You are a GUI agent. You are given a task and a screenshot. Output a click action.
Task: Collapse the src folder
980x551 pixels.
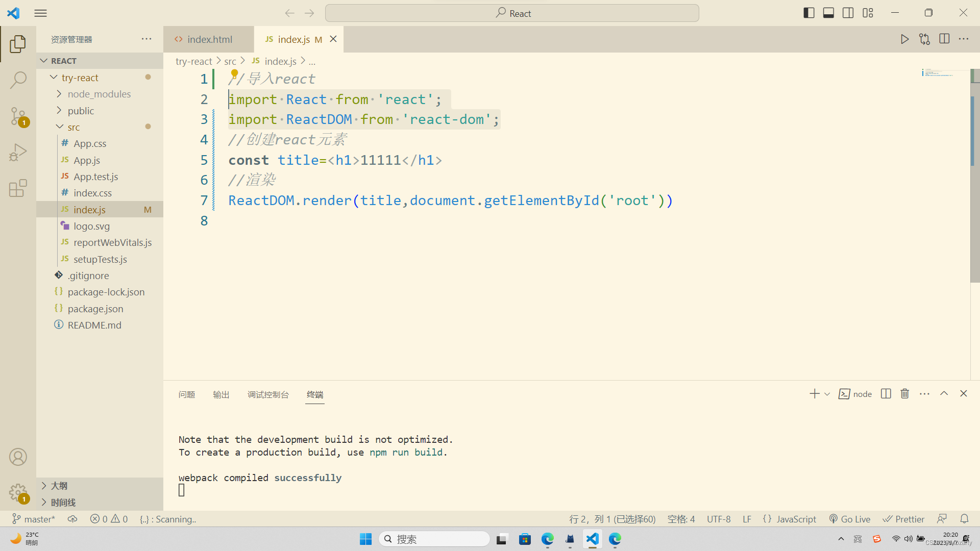(x=100, y=127)
